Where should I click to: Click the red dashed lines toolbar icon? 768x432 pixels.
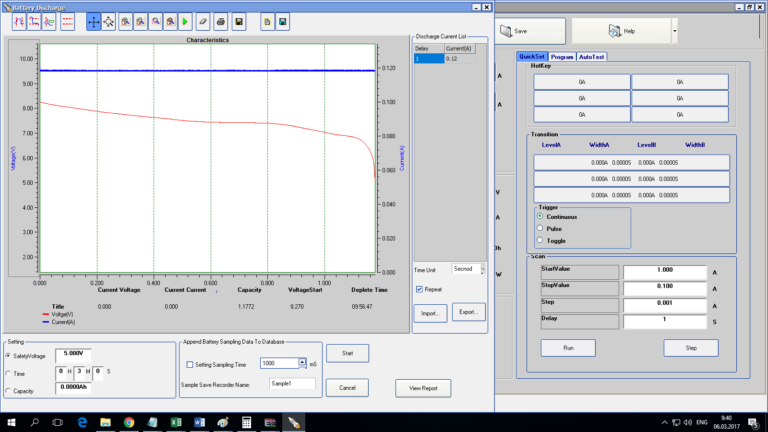[x=68, y=22]
